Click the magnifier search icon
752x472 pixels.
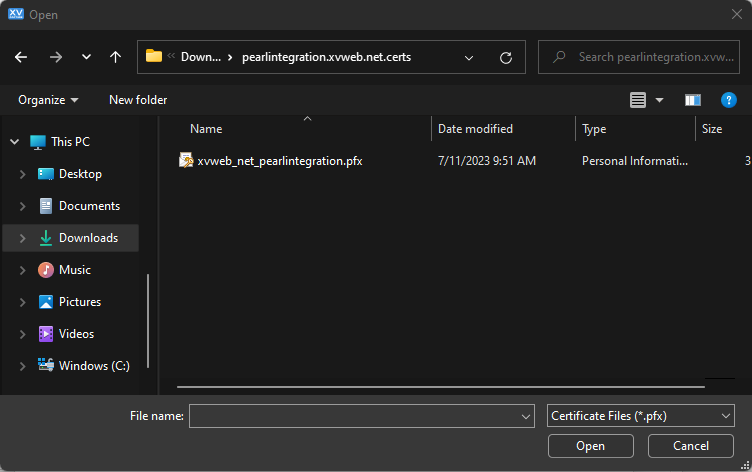(559, 57)
